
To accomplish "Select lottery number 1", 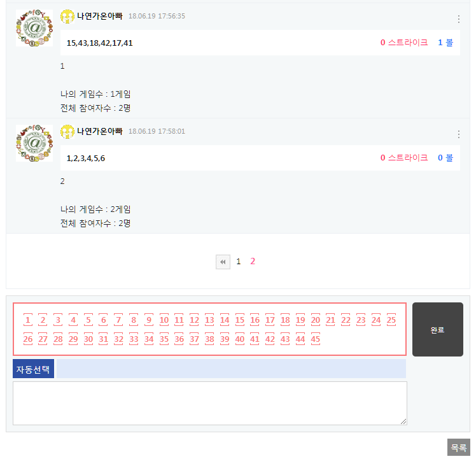I will coord(28,320).
